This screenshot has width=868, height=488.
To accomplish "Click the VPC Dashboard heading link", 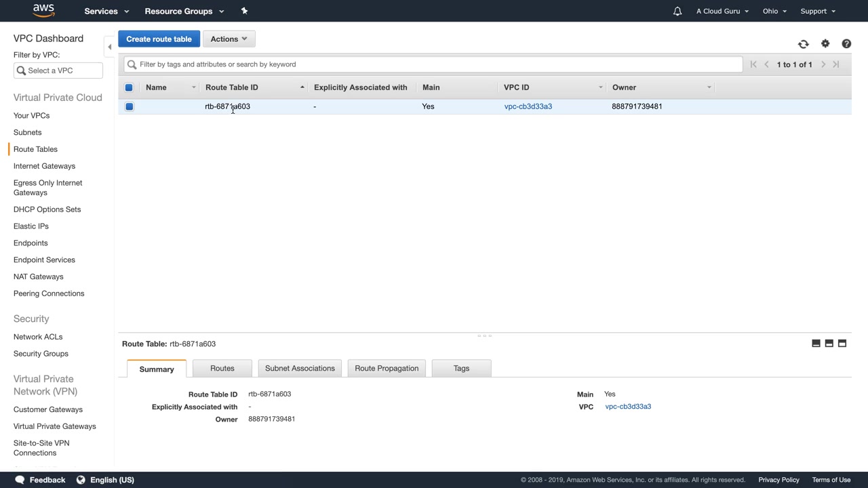I will (x=48, y=39).
